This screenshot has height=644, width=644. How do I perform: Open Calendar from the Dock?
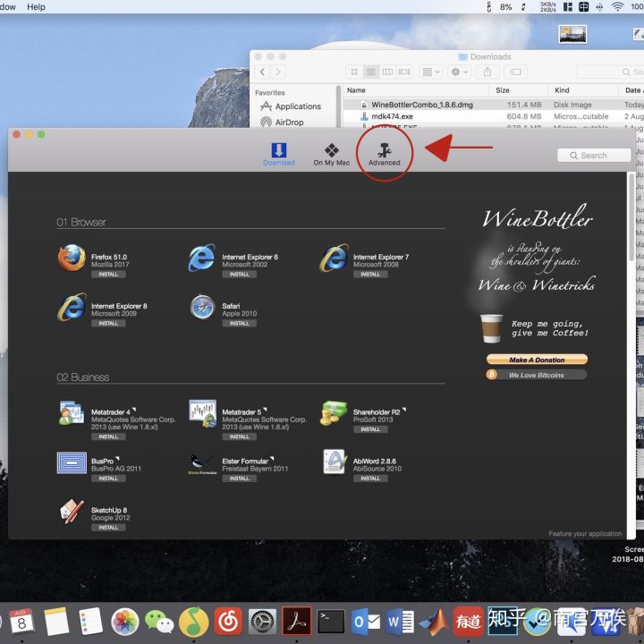21,621
